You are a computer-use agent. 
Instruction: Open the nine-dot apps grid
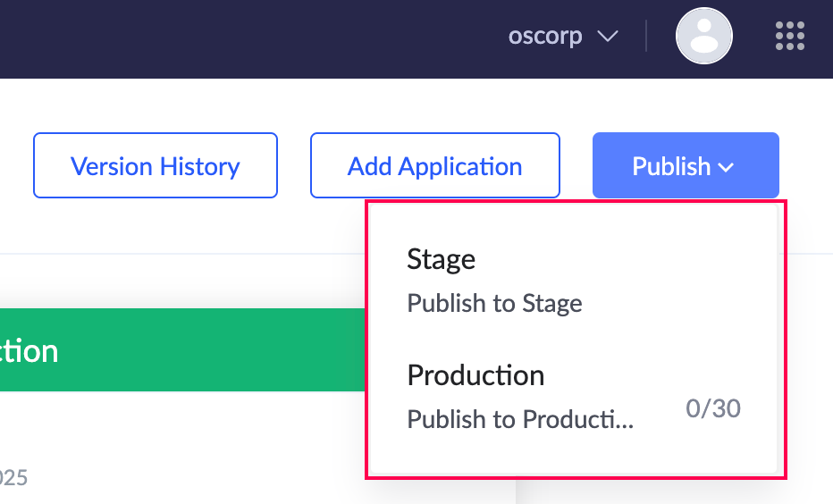pos(790,36)
